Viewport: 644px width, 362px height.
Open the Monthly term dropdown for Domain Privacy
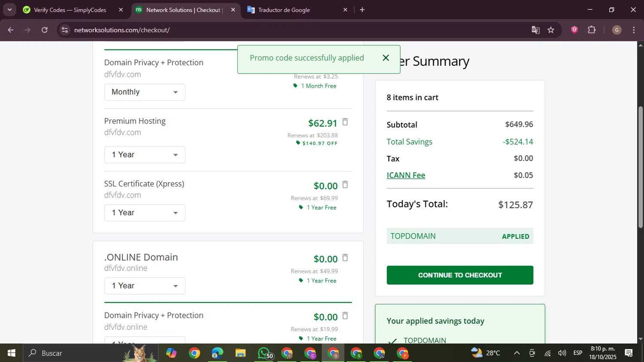(145, 92)
